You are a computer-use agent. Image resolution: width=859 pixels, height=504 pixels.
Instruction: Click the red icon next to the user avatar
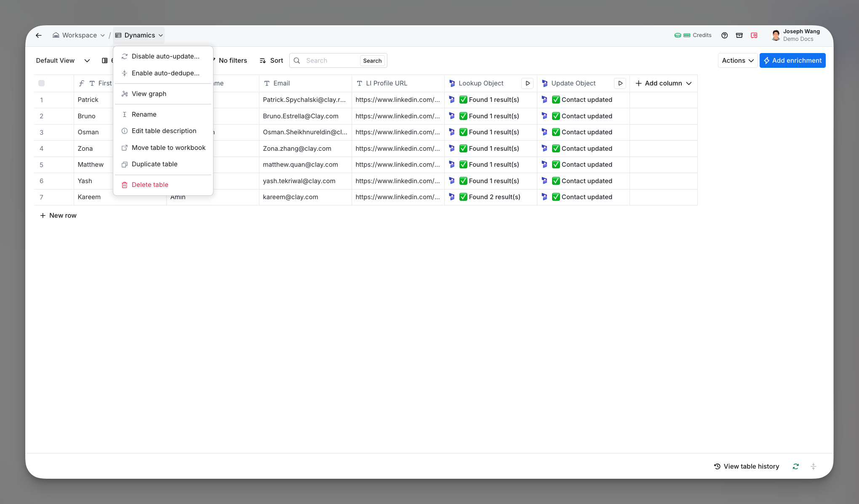[x=754, y=35]
